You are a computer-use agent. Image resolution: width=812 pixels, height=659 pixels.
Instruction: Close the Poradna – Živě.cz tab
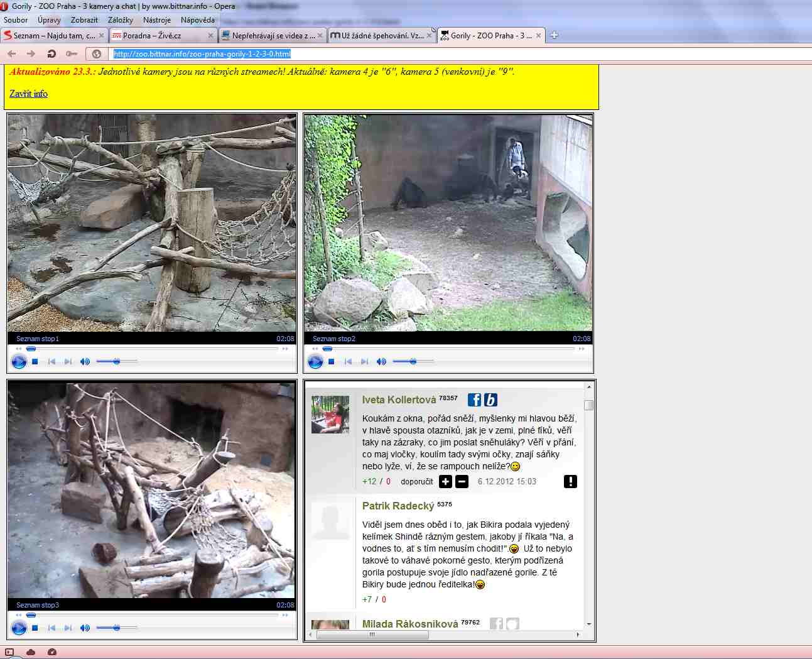211,36
